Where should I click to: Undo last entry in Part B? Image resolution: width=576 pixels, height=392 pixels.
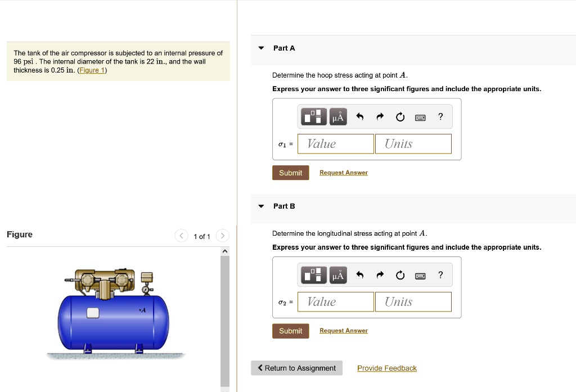(360, 275)
